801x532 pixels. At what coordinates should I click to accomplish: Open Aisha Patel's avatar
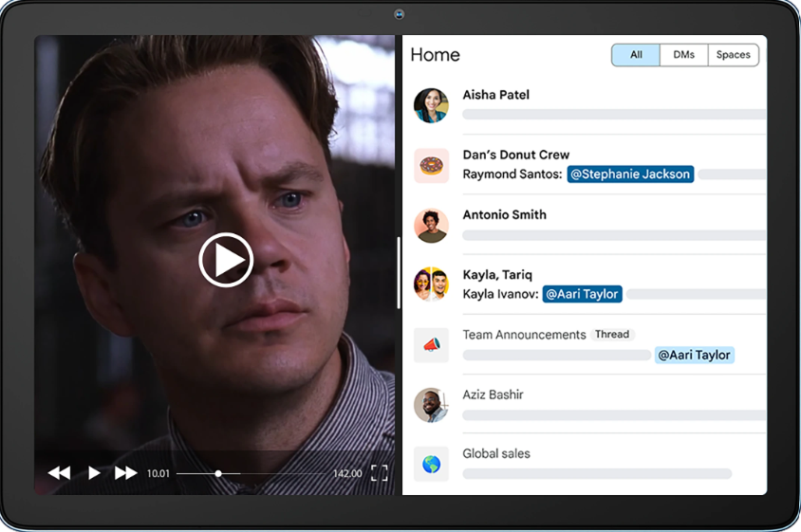tap(431, 105)
